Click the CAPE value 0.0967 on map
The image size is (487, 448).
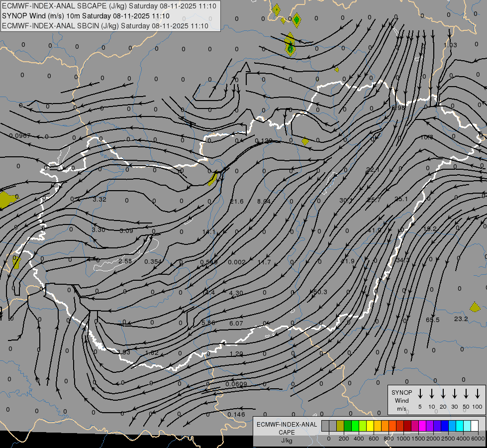tap(20, 136)
